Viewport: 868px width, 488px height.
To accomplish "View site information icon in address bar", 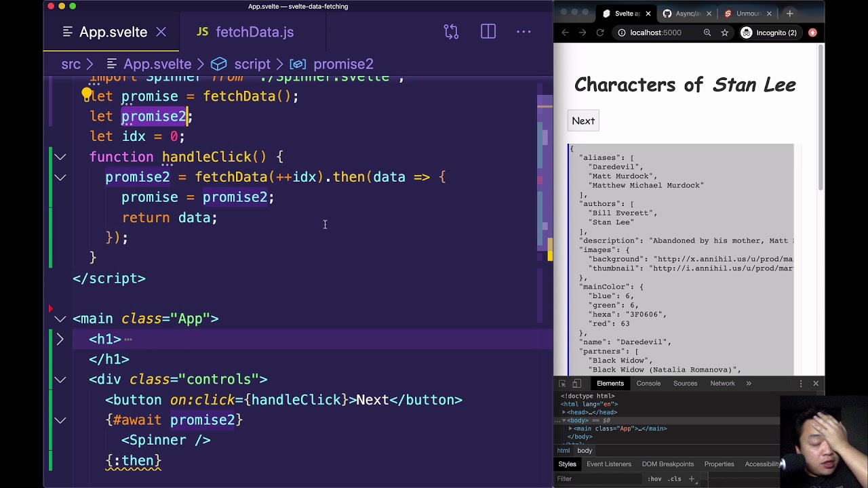I will pos(622,33).
